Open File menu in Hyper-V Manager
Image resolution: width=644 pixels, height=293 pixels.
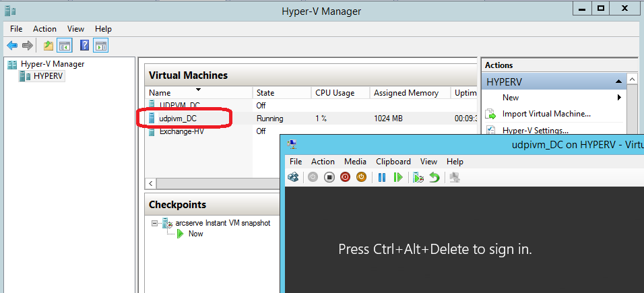16,29
